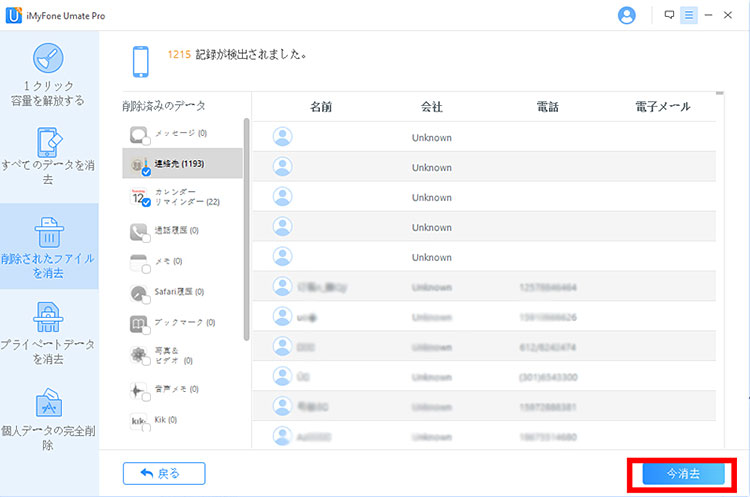Click the 会社 column header
750x497 pixels.
point(432,106)
